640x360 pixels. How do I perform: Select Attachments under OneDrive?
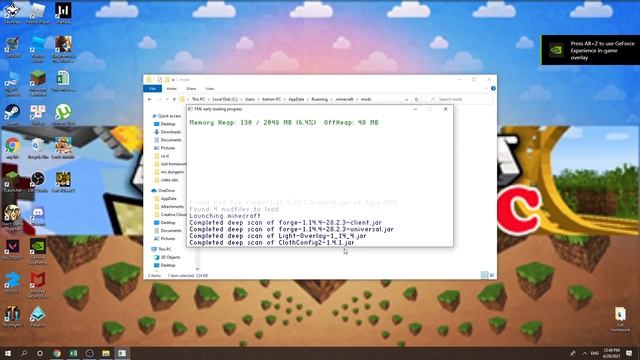169,207
